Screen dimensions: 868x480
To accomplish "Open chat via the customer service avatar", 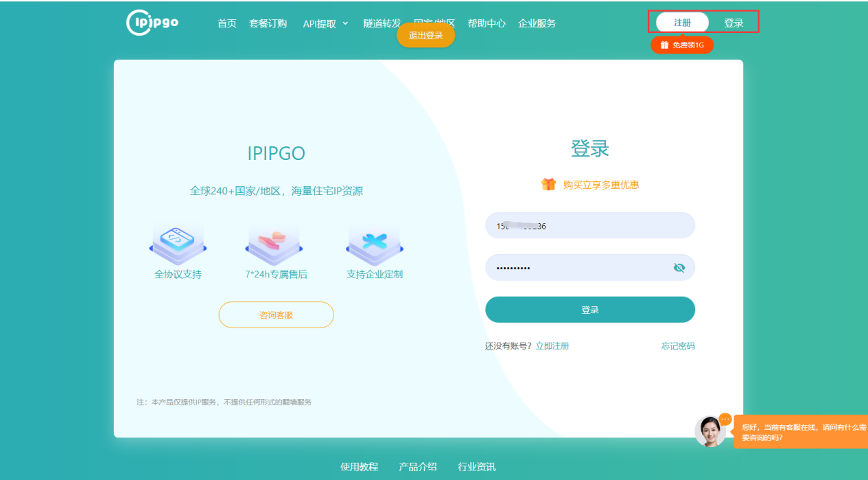I will 710,432.
